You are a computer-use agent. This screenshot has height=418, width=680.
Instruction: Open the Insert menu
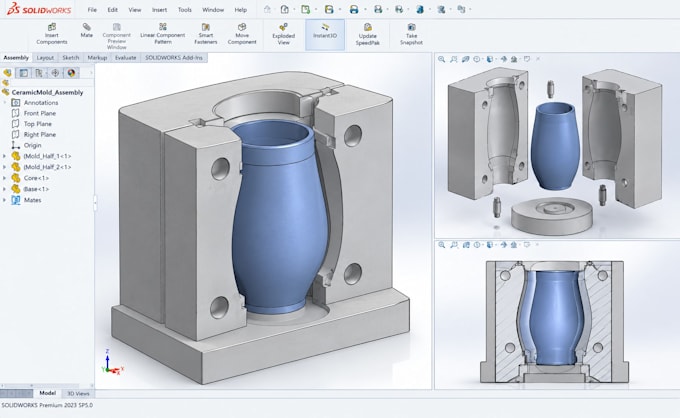coord(159,10)
